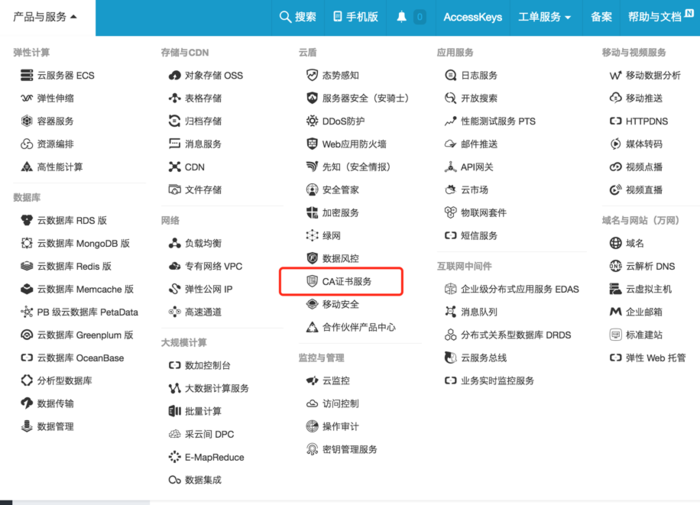Click the 容器服务 icon
The image size is (700, 505).
coord(27,121)
